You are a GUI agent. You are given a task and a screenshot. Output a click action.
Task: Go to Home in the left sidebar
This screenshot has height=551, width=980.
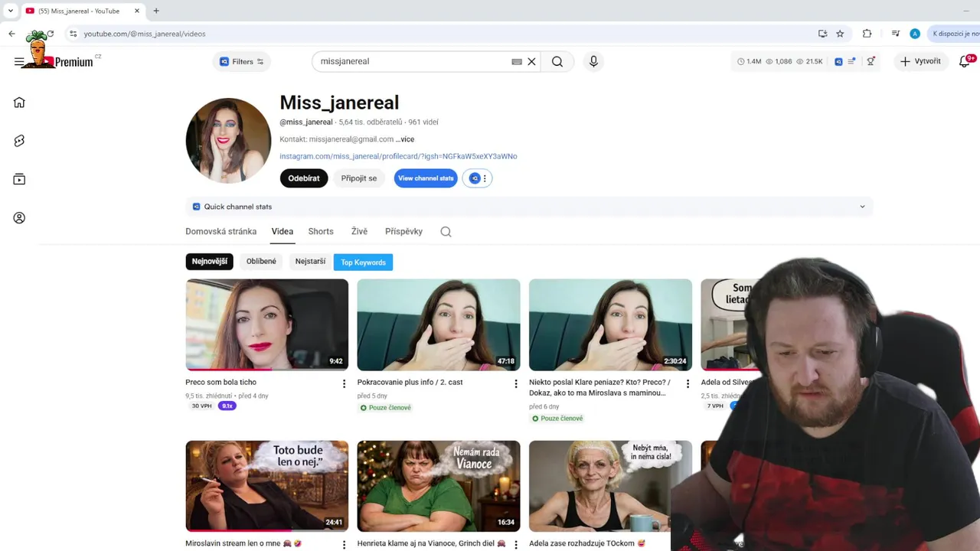coord(19,103)
